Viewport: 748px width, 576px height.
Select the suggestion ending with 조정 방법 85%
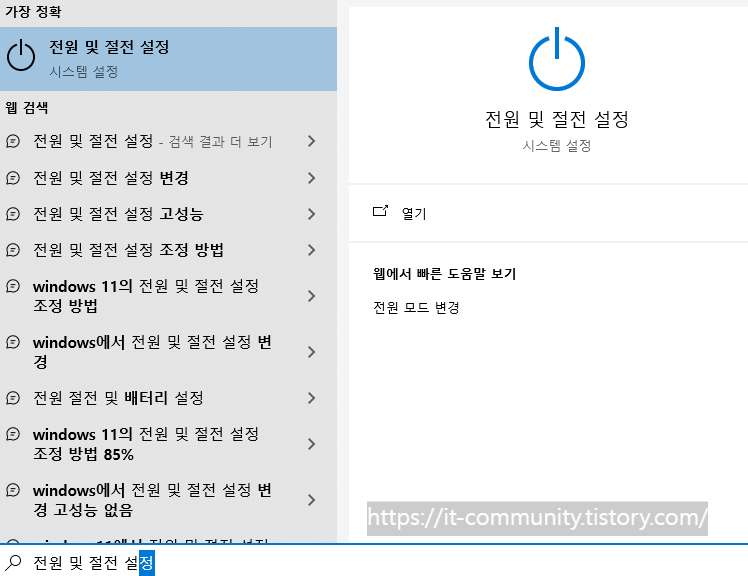tap(168, 444)
